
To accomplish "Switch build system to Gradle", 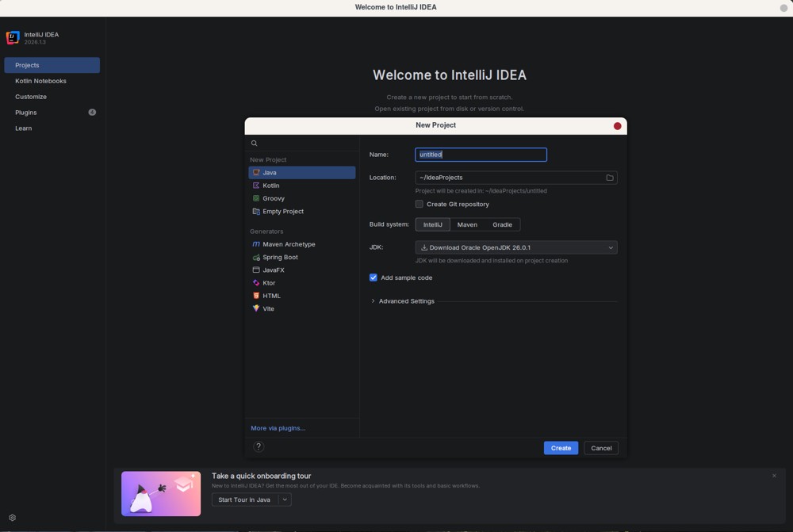I will 502,224.
